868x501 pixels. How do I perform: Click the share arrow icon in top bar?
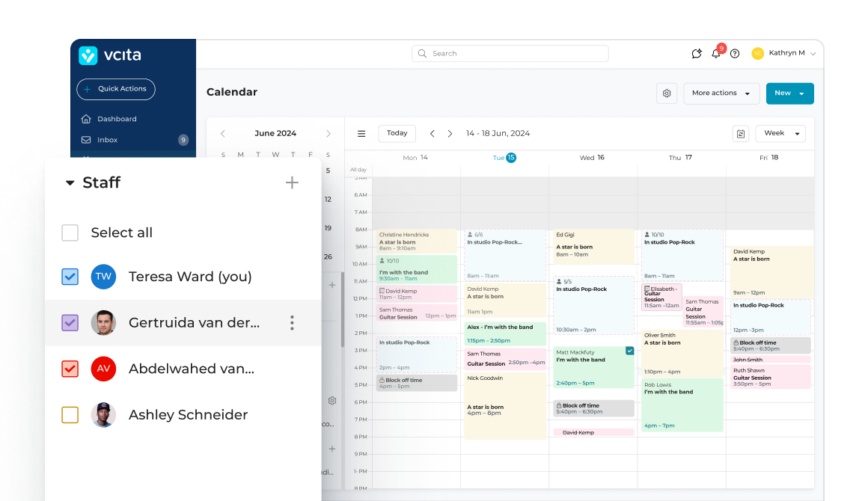pos(696,53)
